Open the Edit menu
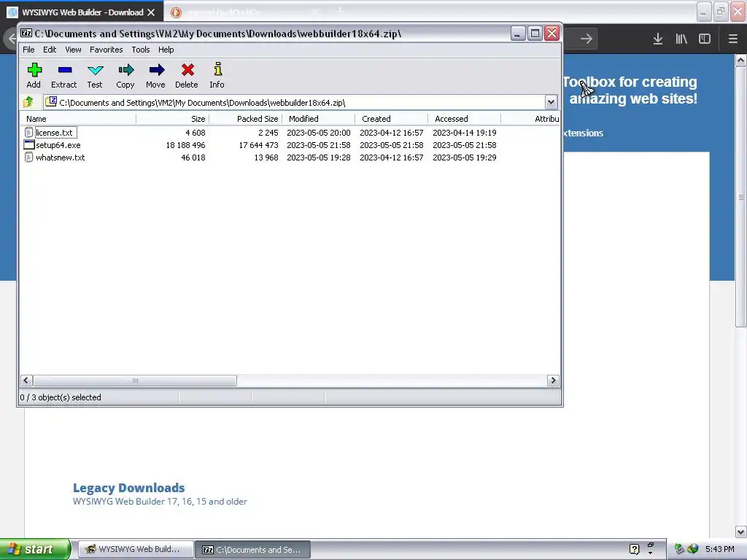 (50, 50)
